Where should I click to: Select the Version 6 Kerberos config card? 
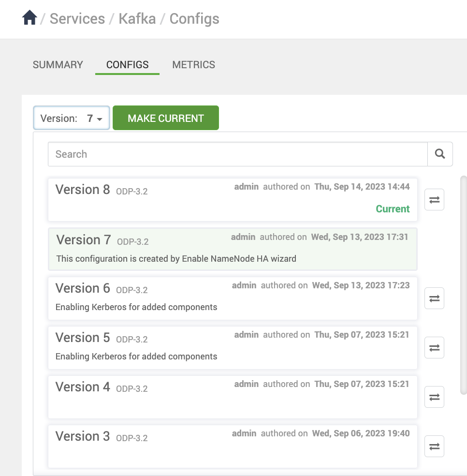[x=233, y=298]
